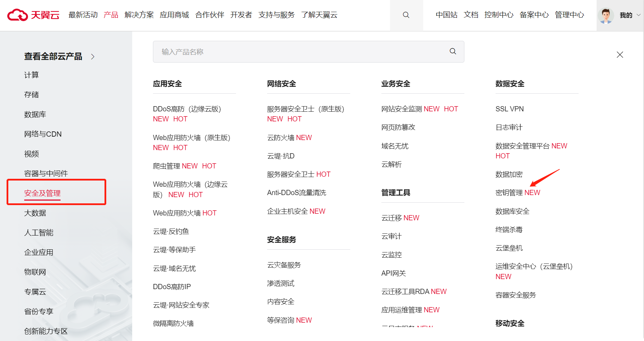Open 解决方案 menu item

pyautogui.click(x=139, y=15)
